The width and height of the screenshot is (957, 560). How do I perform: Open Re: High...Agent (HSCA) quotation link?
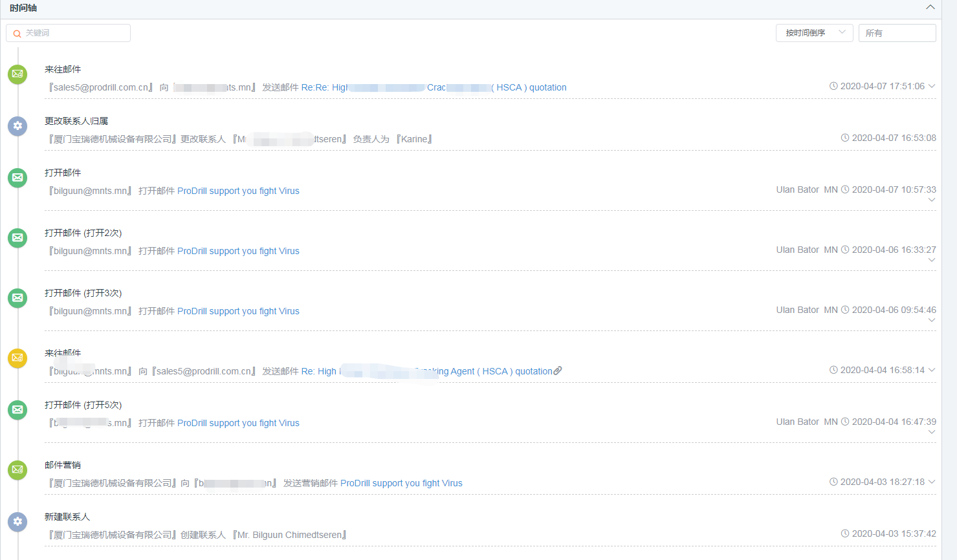point(426,371)
